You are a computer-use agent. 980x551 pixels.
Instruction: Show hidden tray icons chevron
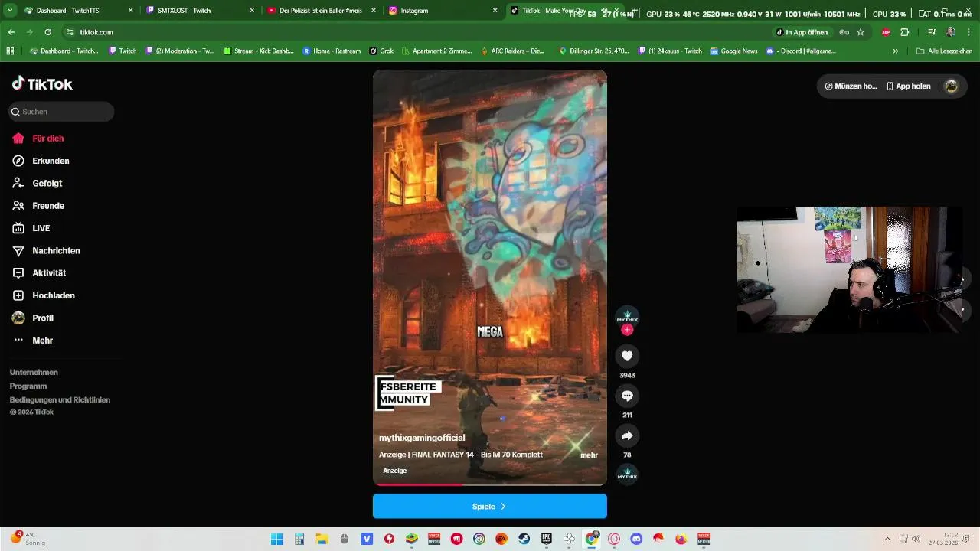tap(887, 539)
